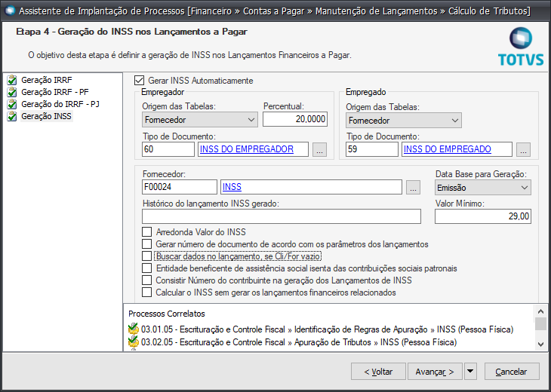
Task: Click Empregador Tipo de Documento code field 60
Action: [x=168, y=149]
